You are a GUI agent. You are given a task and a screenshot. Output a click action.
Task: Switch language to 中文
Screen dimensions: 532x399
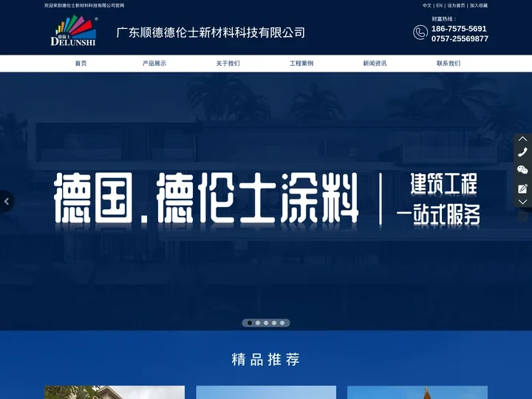pos(427,5)
